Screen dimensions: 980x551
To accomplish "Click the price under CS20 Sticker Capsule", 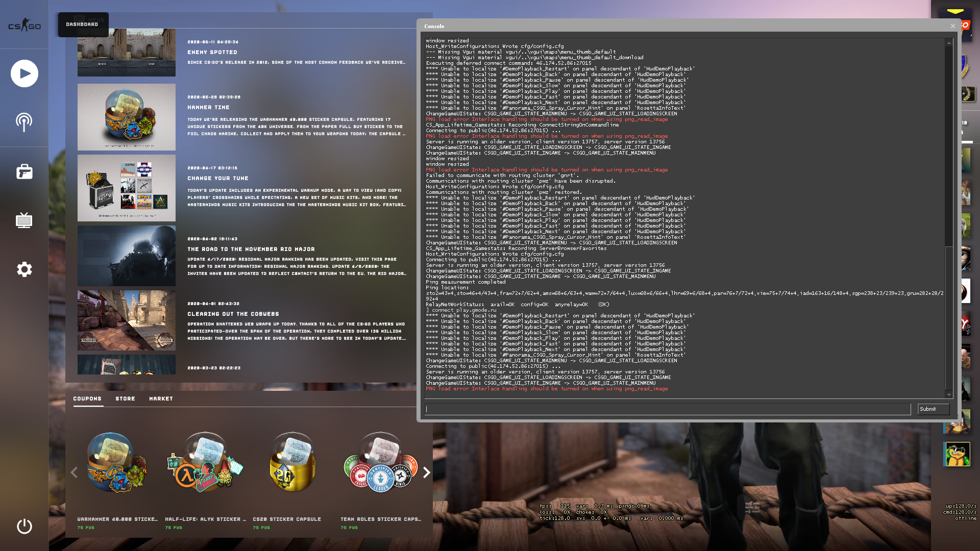I will (x=261, y=528).
